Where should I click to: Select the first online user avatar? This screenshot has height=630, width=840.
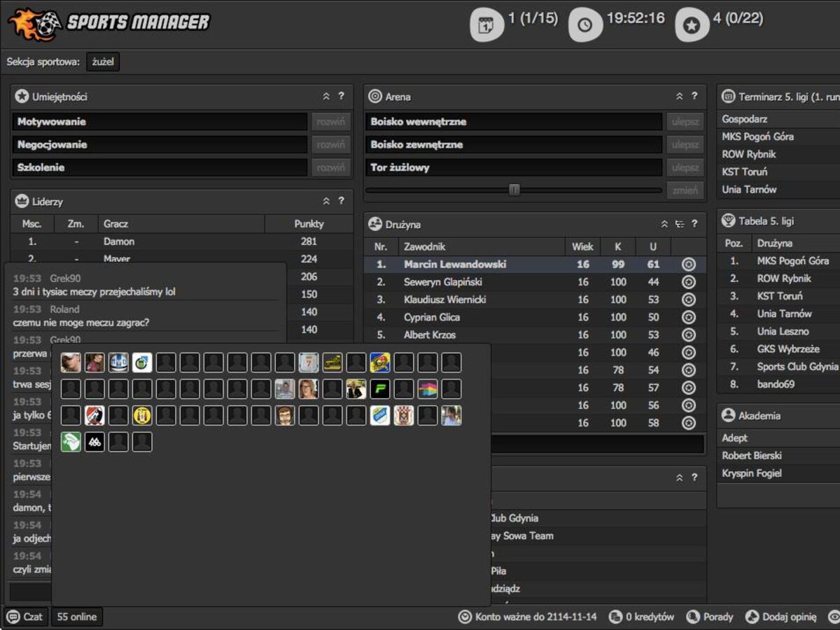[71, 363]
